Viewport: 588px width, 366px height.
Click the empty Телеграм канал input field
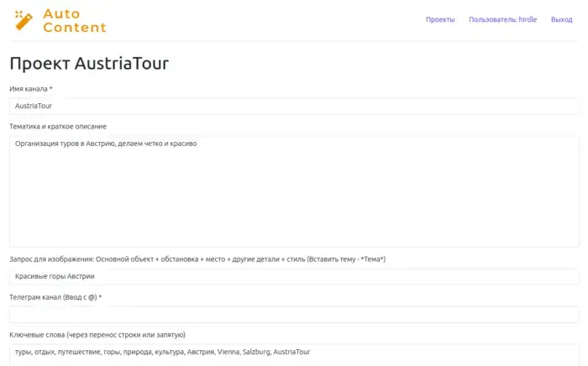[294, 315]
